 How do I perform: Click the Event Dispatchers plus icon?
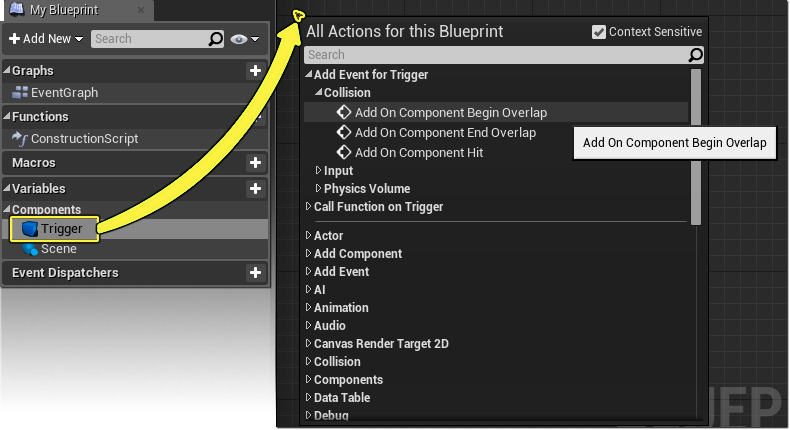click(256, 273)
